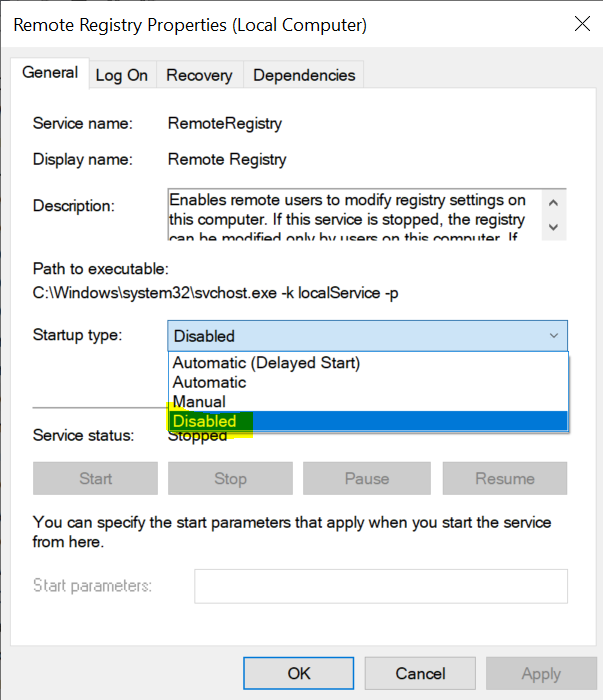Choose the highlighted Disabled option
This screenshot has height=700, width=603.
pos(205,421)
